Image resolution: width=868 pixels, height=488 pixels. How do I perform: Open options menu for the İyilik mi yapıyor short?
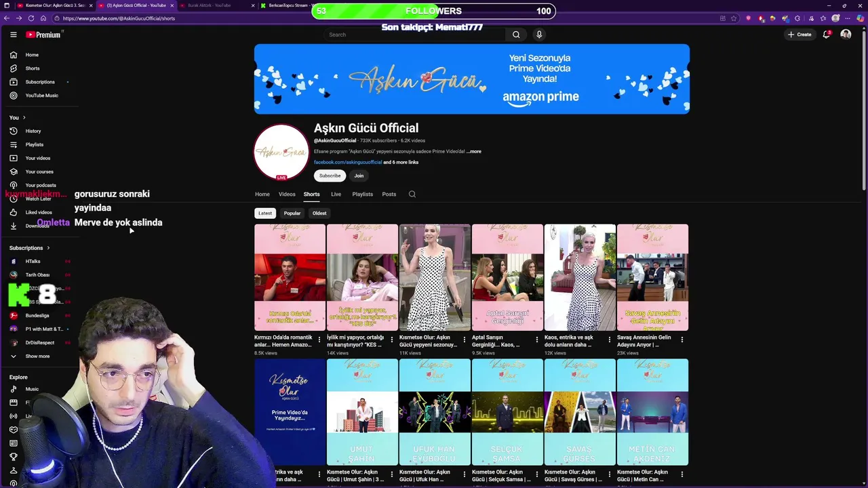click(392, 340)
